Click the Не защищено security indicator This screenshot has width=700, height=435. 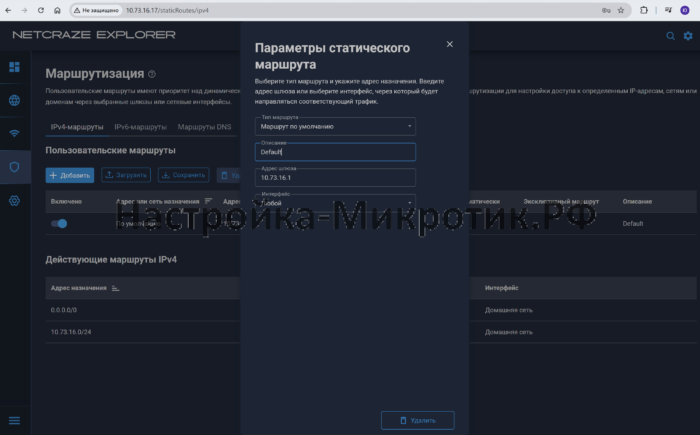pos(96,10)
